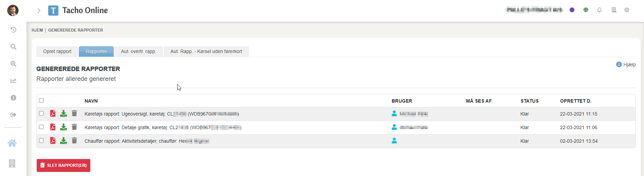Click the globe language icon
Image resolution: width=644 pixels, height=176 pixels.
coord(586,10)
